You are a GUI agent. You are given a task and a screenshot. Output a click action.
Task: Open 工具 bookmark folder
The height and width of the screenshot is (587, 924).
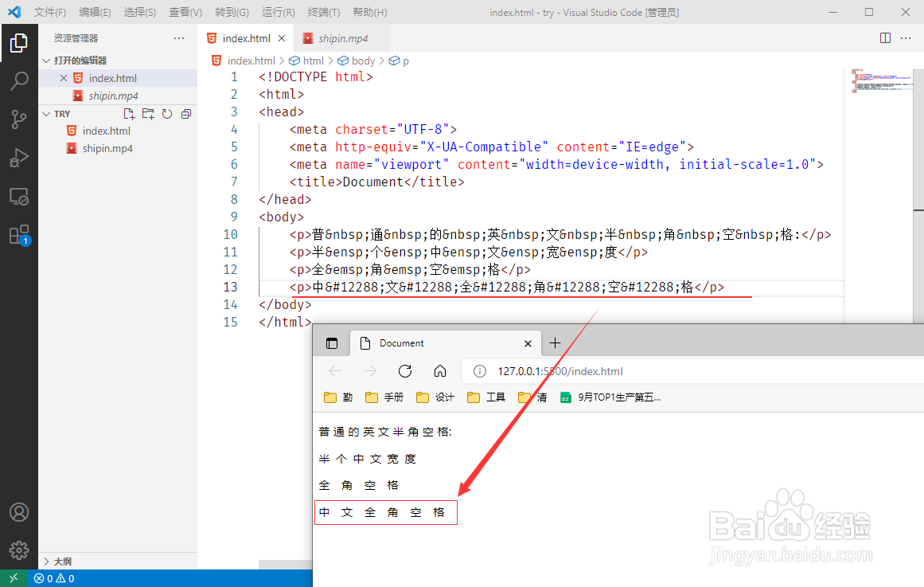pos(486,397)
